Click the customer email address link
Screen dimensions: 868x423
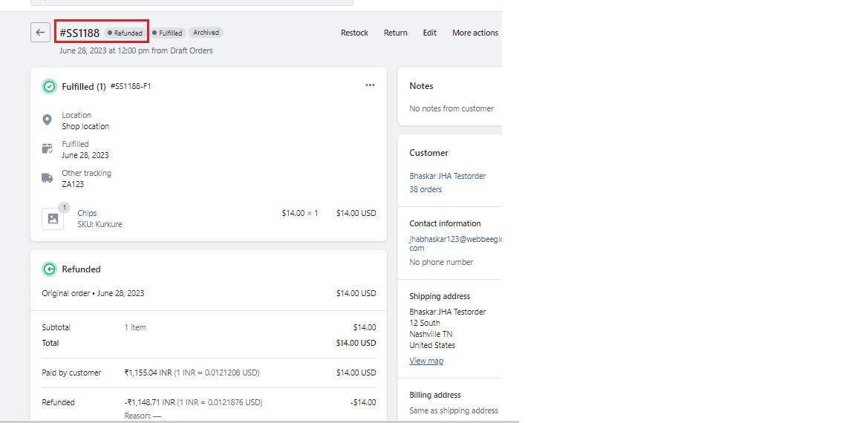click(x=456, y=243)
